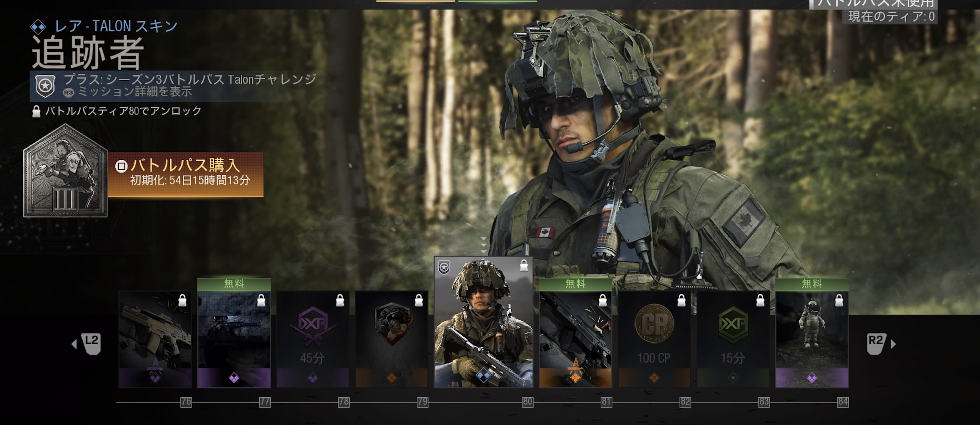Click the square button icon on バトルパス購入
Viewport: 980px width, 425px height.
click(x=121, y=166)
